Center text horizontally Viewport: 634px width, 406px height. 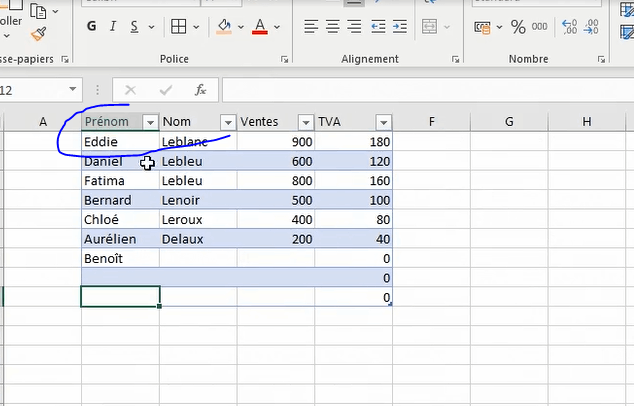pos(333,27)
